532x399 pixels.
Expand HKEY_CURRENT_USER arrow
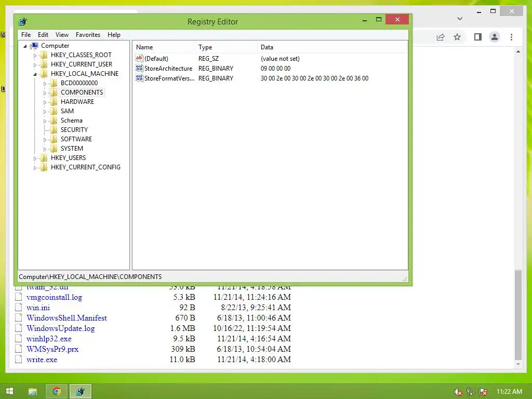(35, 64)
